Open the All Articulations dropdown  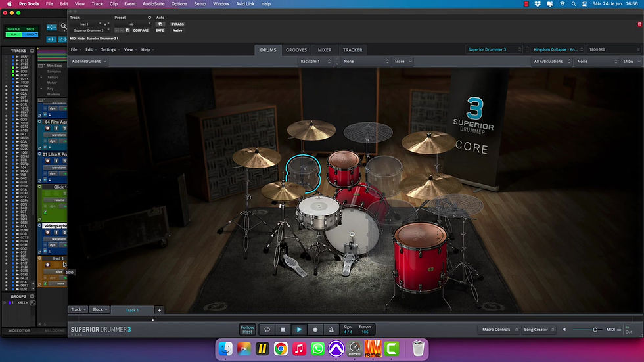point(551,62)
